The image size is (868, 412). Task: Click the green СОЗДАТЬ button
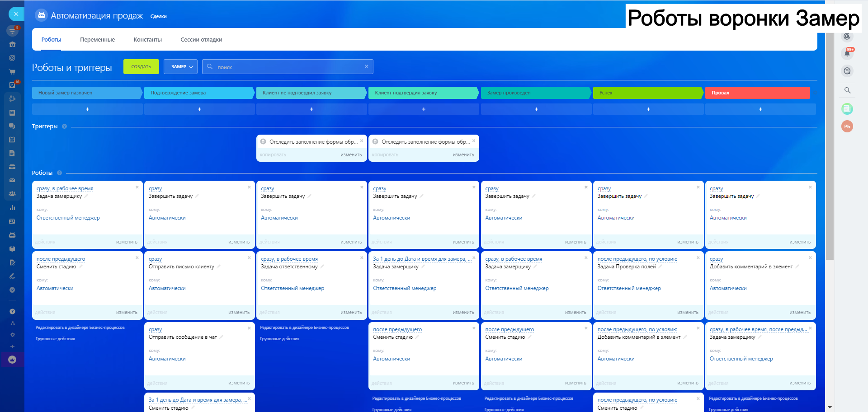tap(141, 66)
